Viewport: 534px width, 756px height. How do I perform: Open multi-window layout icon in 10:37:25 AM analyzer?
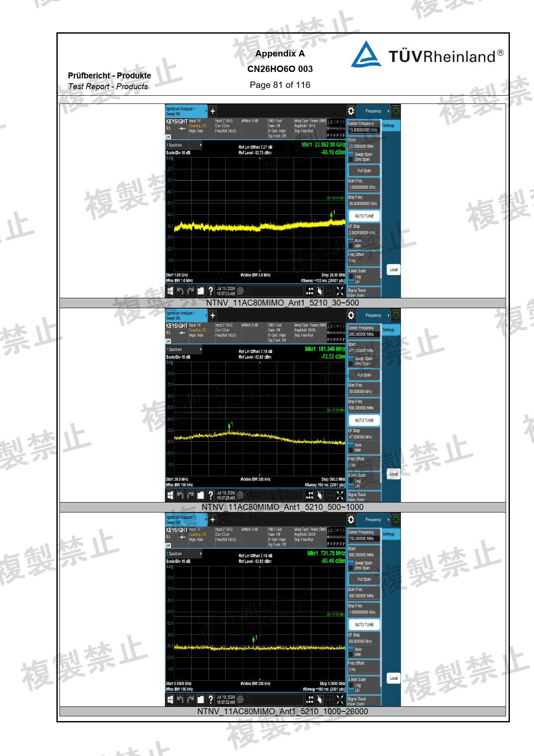pyautogui.click(x=310, y=496)
